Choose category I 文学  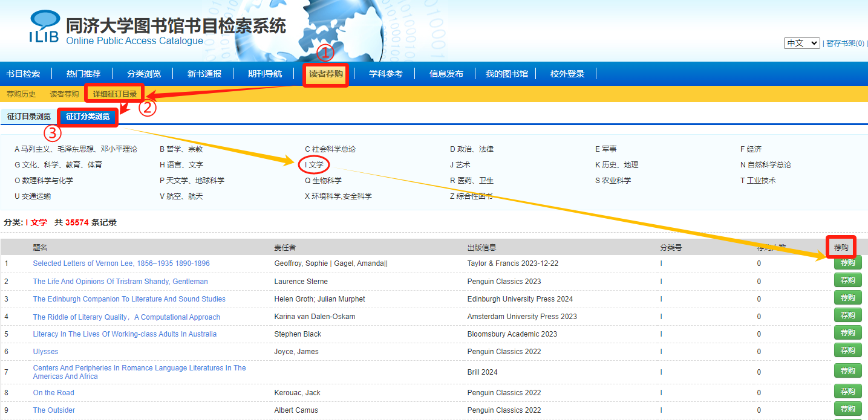[x=314, y=165]
